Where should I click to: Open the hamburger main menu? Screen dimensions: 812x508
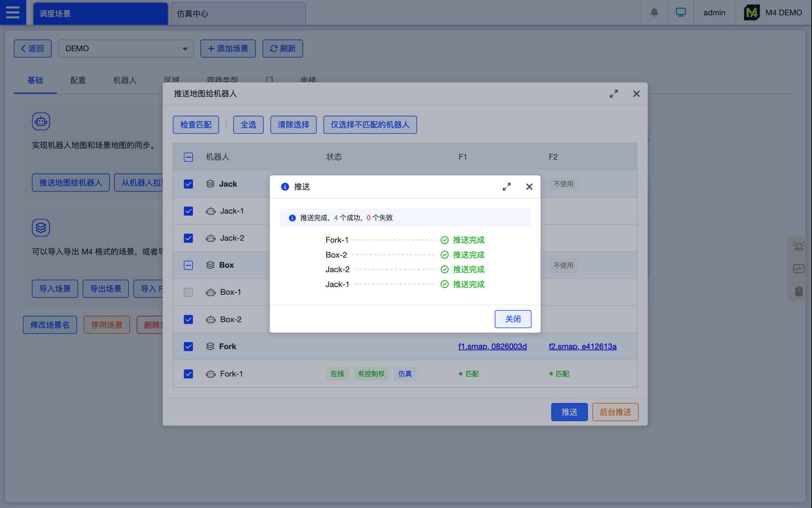click(x=13, y=12)
